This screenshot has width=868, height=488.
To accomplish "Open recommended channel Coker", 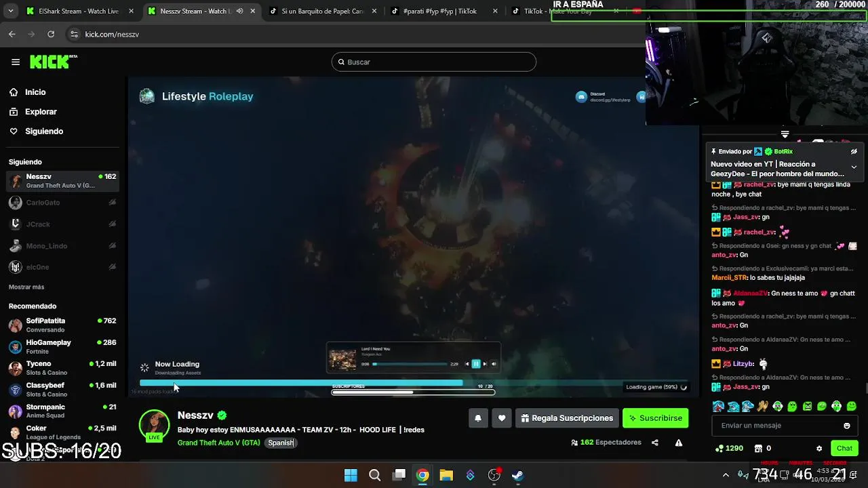I will coord(63,432).
